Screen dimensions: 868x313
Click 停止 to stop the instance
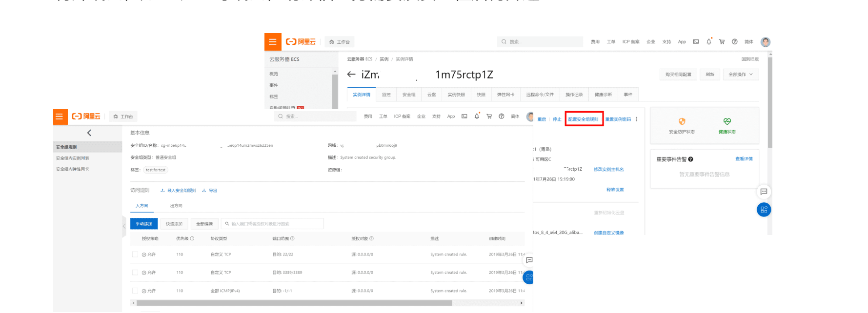pyautogui.click(x=557, y=119)
